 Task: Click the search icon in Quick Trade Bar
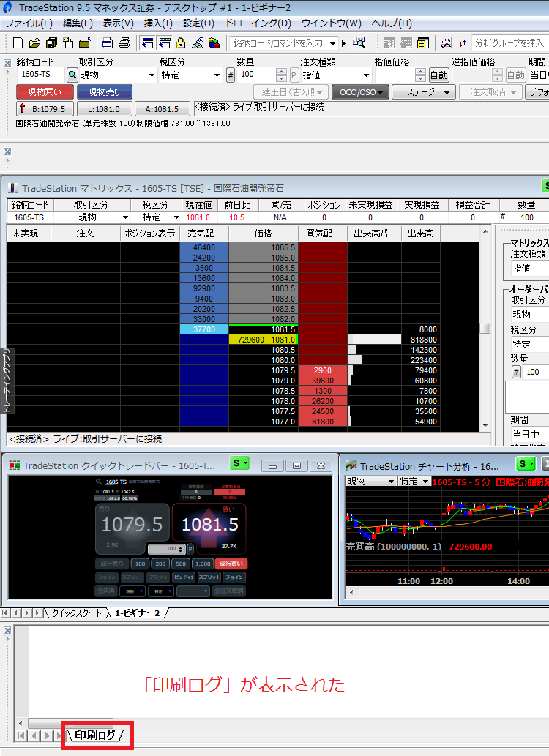pos(99,481)
